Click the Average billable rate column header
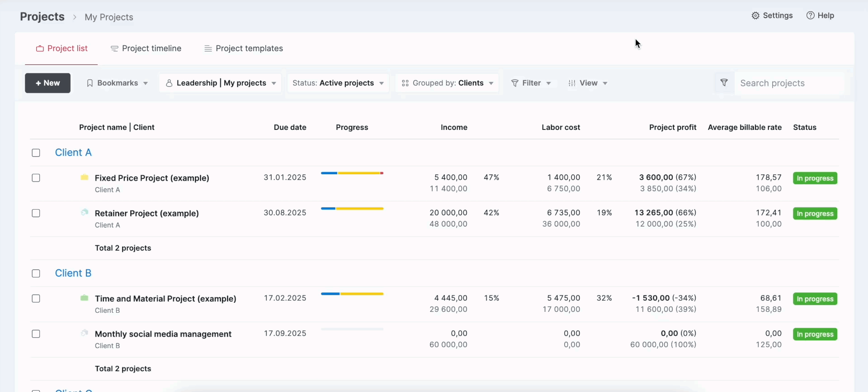The image size is (868, 392). [x=745, y=128]
